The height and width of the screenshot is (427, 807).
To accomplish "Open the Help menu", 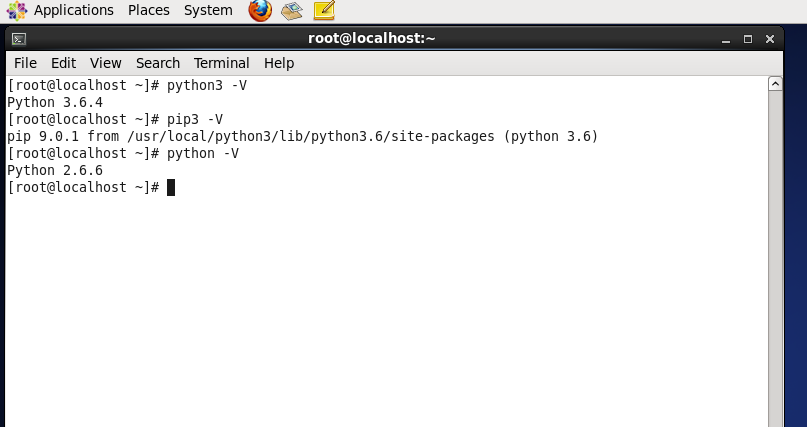I will tap(279, 63).
